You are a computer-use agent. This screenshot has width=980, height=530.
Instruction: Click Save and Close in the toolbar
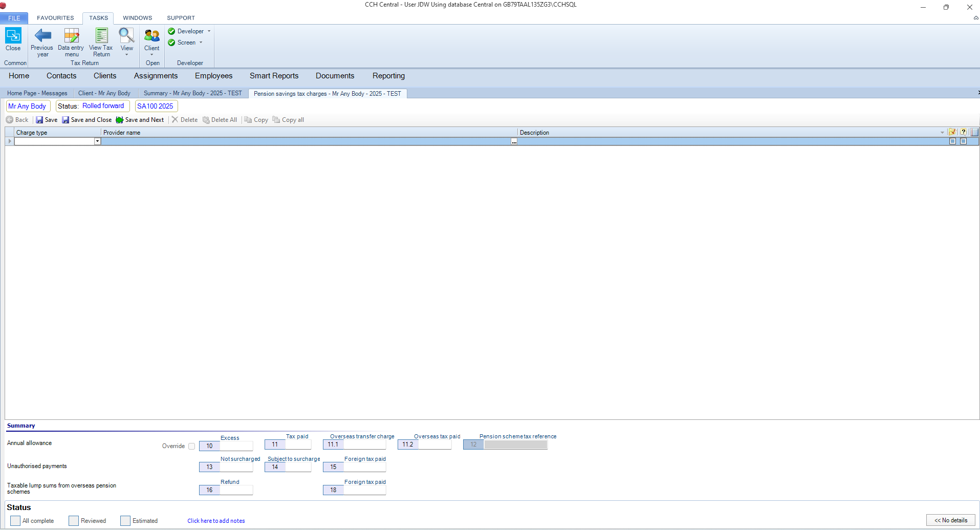tap(86, 120)
